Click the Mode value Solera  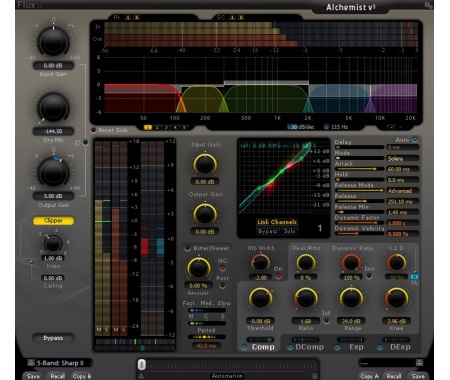click(x=402, y=159)
